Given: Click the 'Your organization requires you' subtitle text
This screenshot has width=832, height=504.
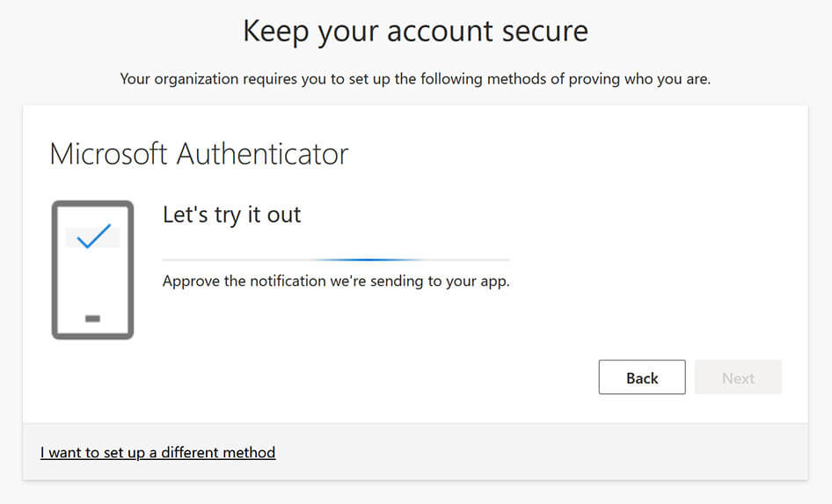Looking at the screenshot, I should (415, 79).
